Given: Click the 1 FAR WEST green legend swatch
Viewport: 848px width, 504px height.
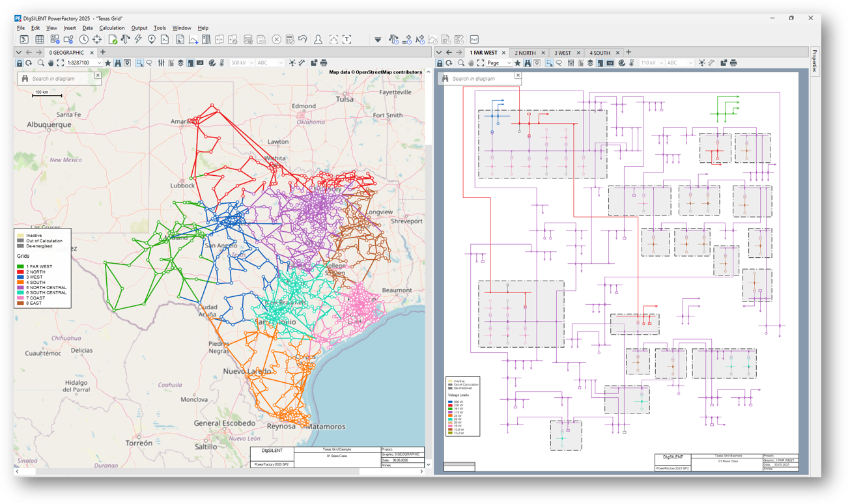Looking at the screenshot, I should 20,266.
